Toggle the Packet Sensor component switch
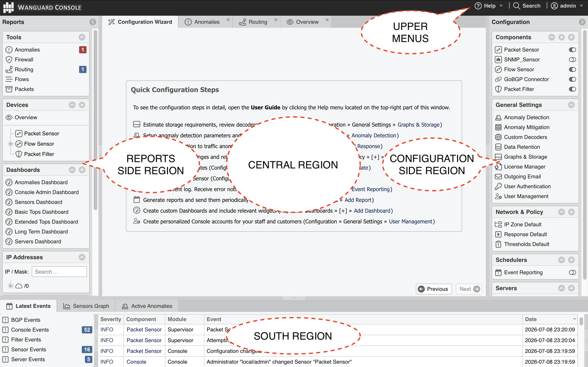The height and width of the screenshot is (367, 588). (573, 50)
